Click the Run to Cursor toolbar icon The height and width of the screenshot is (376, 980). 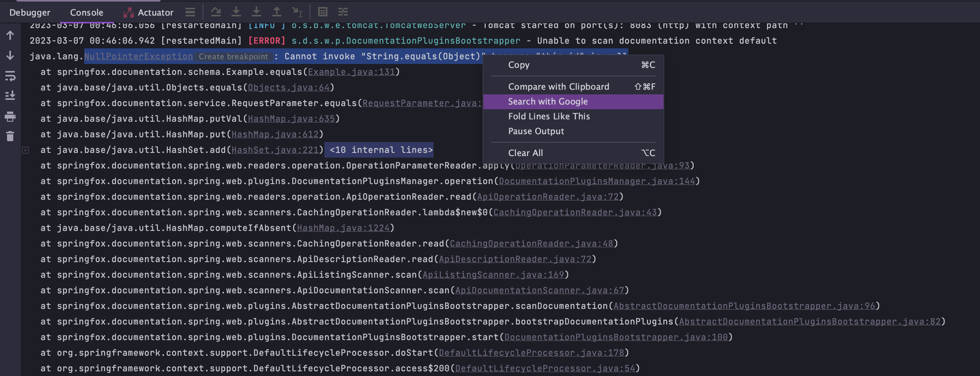click(x=297, y=12)
